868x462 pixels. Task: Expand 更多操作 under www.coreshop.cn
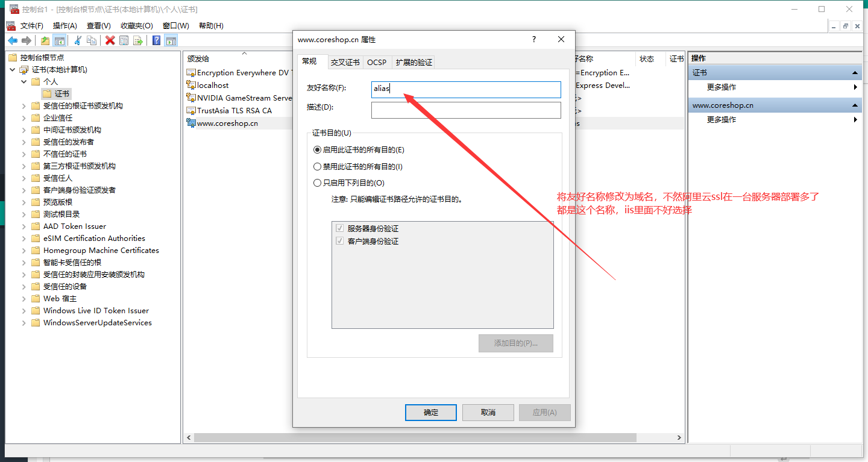point(722,120)
